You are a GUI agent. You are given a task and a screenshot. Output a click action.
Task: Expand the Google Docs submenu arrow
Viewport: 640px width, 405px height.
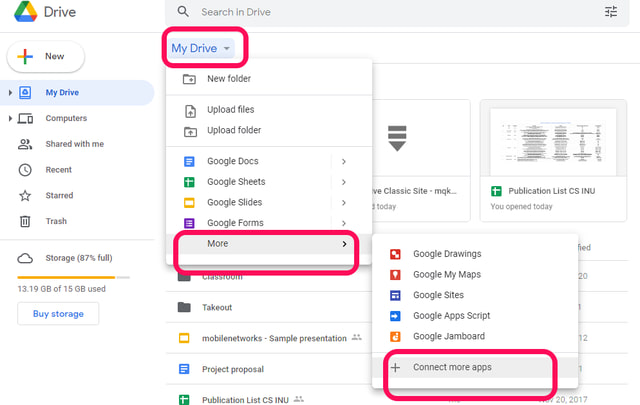click(344, 162)
